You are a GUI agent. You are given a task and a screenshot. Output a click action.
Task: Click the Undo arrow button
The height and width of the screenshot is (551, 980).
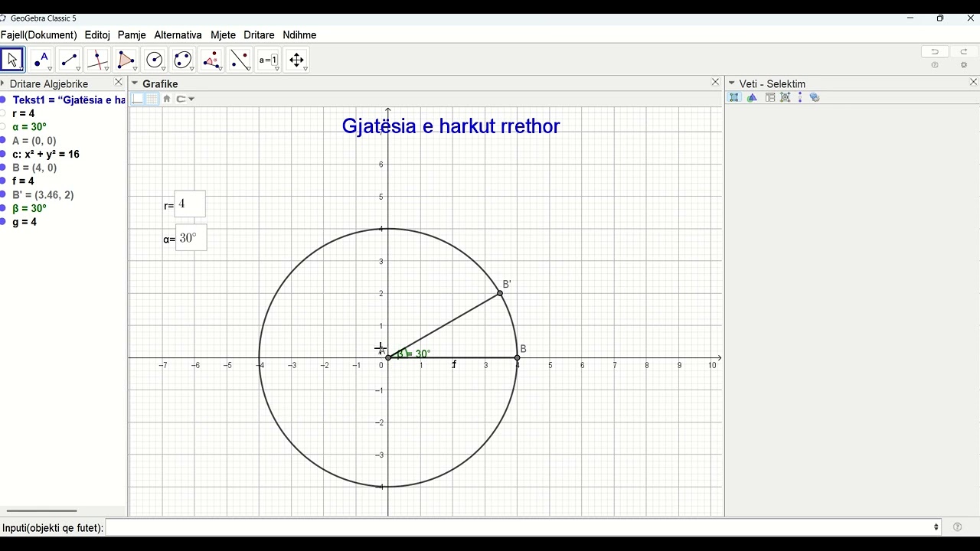click(x=935, y=52)
